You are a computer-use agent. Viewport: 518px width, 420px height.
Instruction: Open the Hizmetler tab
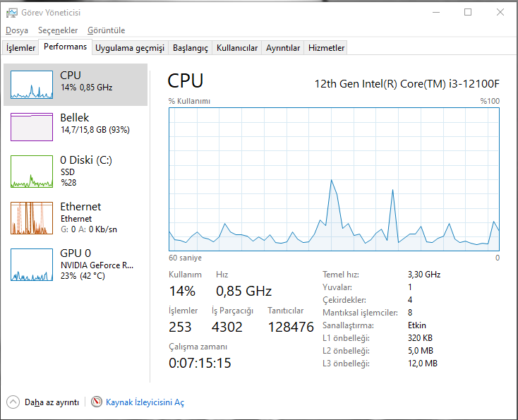326,48
